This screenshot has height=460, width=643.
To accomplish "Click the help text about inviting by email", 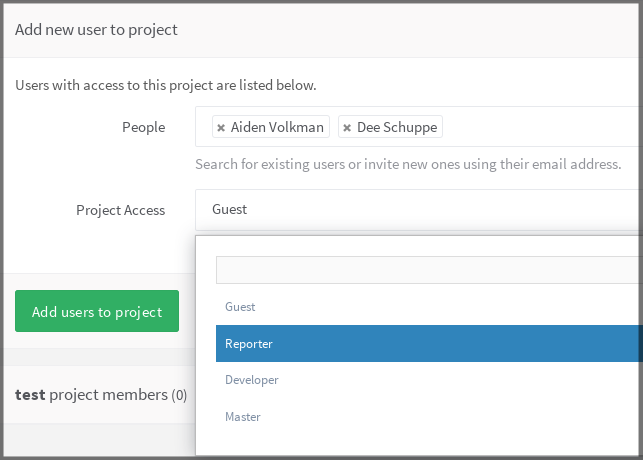I will coord(408,164).
